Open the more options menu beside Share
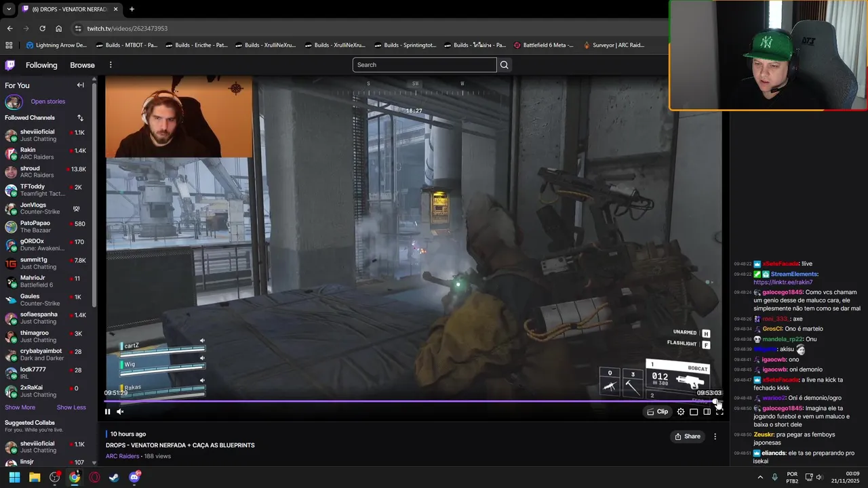 (715, 436)
